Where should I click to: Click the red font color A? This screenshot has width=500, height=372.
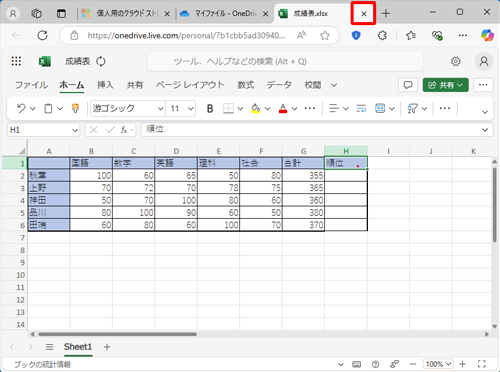point(283,108)
